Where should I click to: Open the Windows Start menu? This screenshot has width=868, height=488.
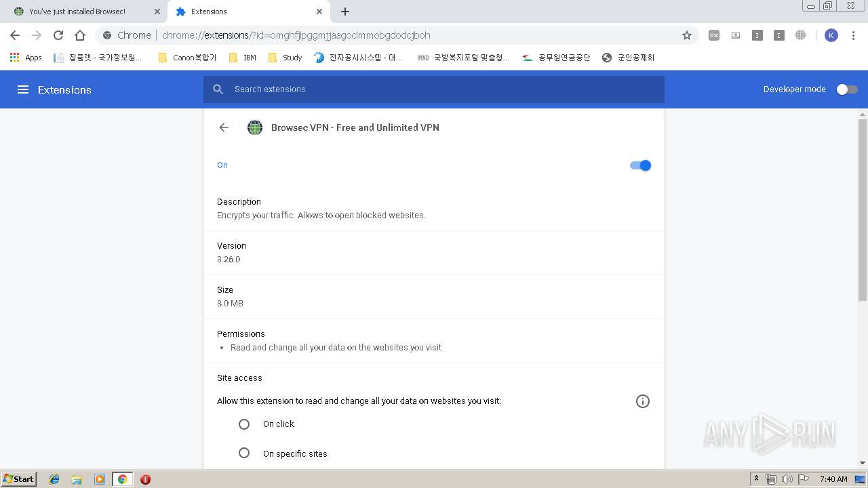[x=19, y=479]
